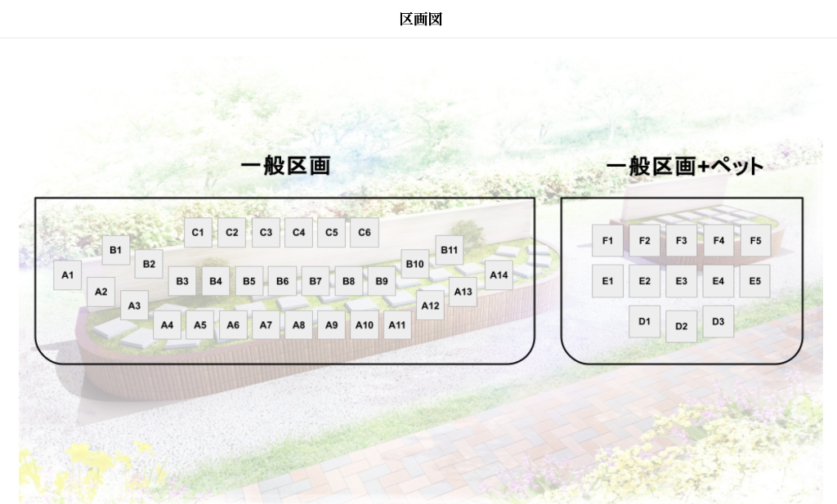Click pet section plot F5
Viewport: 837px width, 504px height.
[754, 241]
